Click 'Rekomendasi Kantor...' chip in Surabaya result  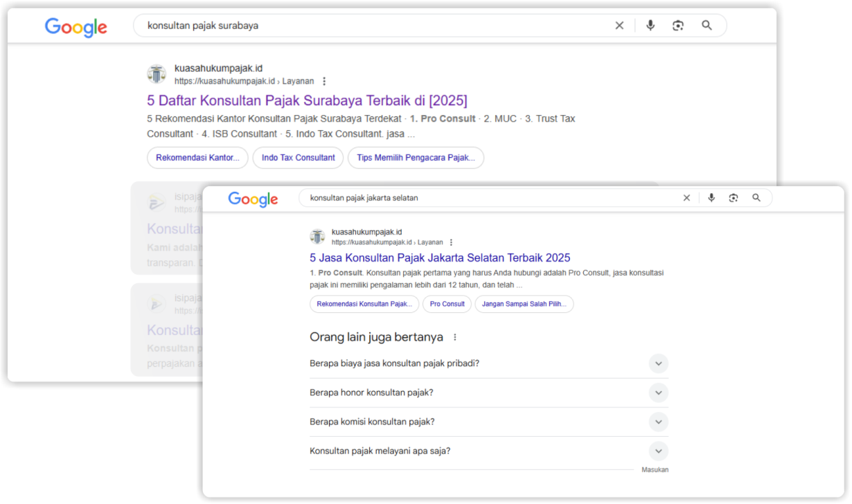(197, 158)
